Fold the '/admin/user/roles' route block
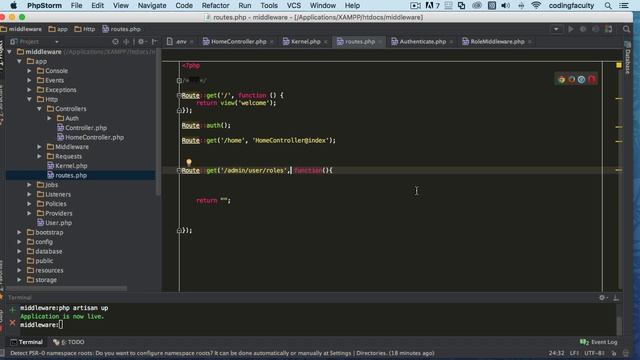The height and width of the screenshot is (360, 640). 179,171
